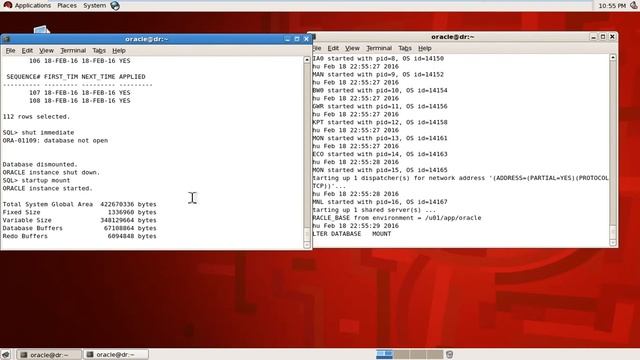Click the Computer desktop icon behind left terminal
Viewport: 640px width, 360px height.
pos(42,30)
